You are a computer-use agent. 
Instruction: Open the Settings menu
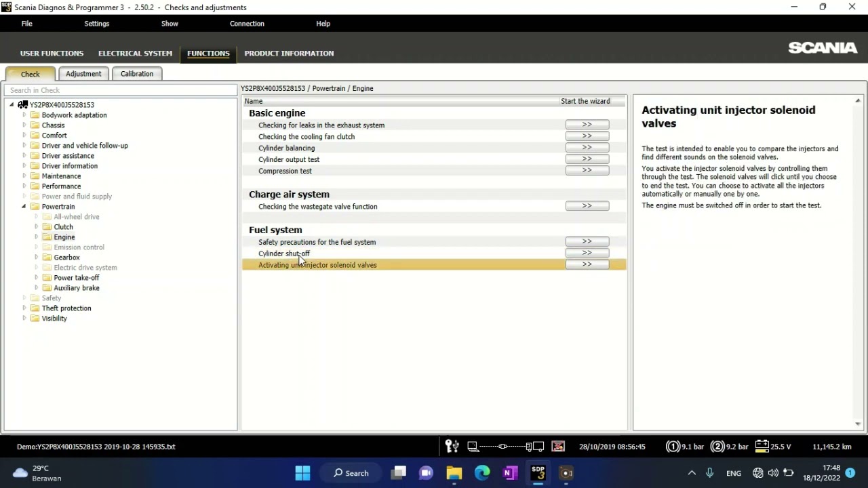tap(96, 24)
